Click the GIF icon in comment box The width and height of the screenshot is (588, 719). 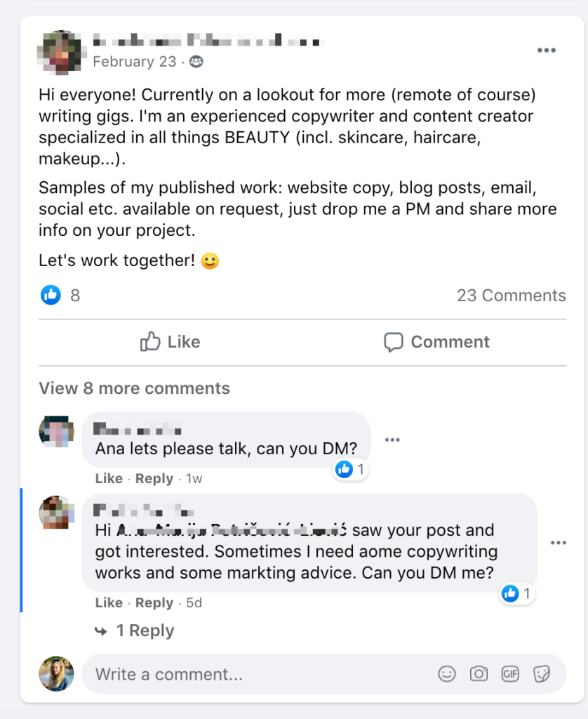tap(510, 674)
